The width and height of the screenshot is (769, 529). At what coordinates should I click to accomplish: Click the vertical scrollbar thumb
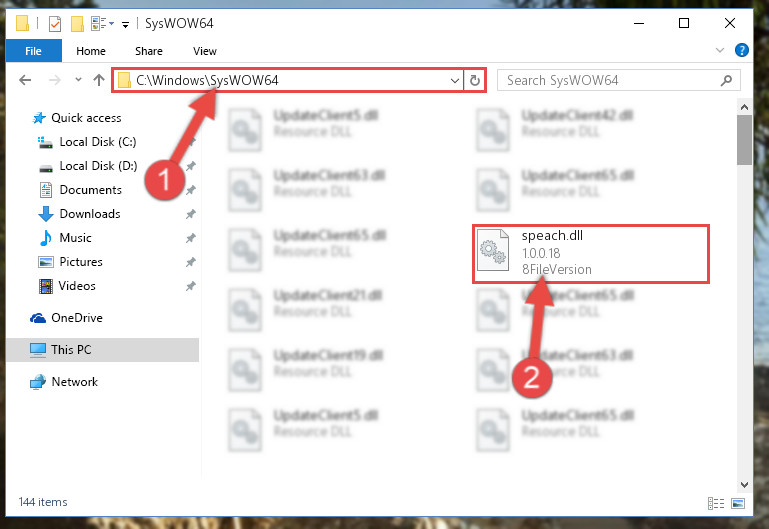pyautogui.click(x=744, y=140)
